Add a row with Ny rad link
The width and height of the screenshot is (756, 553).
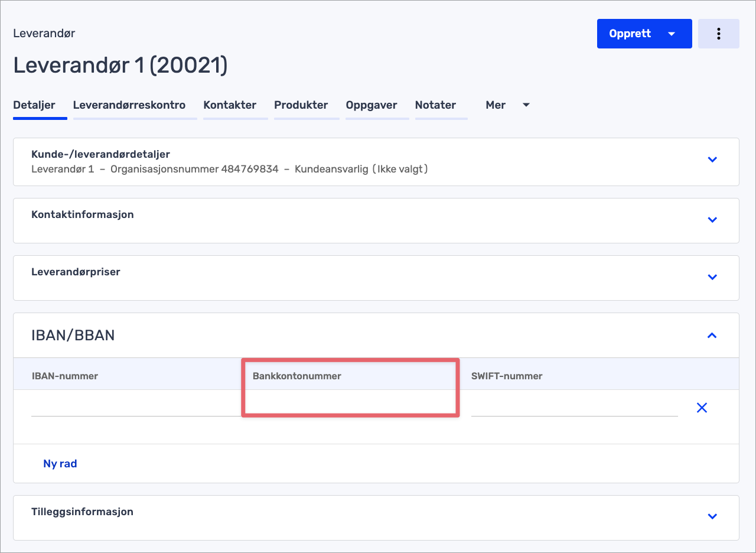click(x=60, y=464)
